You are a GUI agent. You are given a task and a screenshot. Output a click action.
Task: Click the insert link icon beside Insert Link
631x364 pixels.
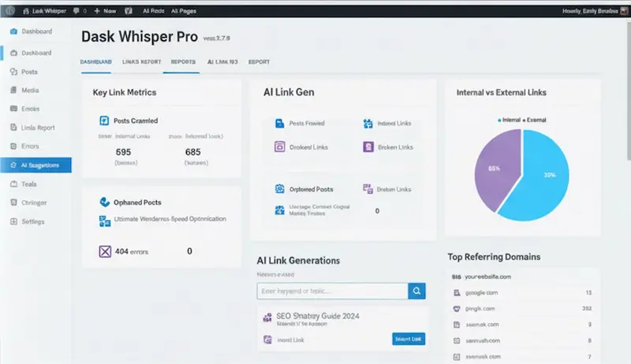(x=267, y=340)
